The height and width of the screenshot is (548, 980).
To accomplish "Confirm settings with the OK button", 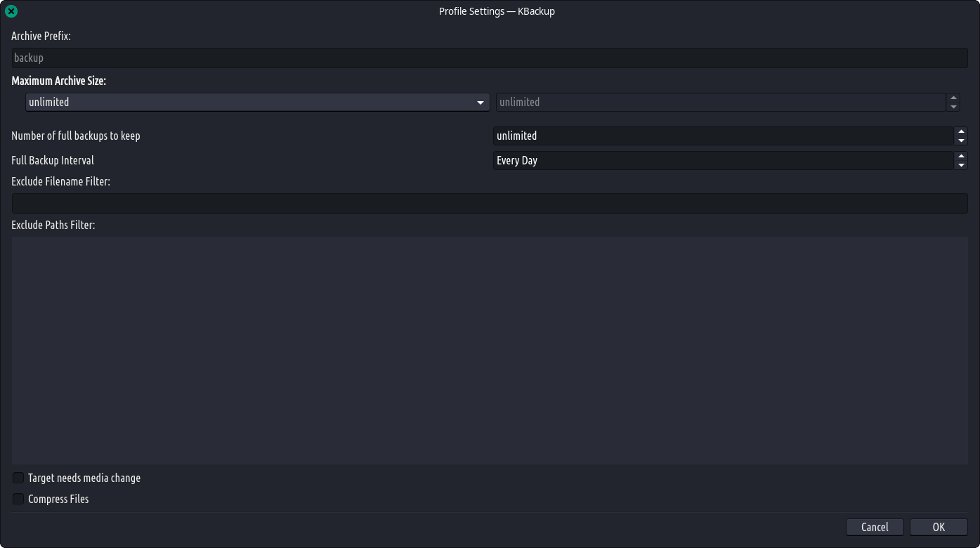I will (x=939, y=527).
